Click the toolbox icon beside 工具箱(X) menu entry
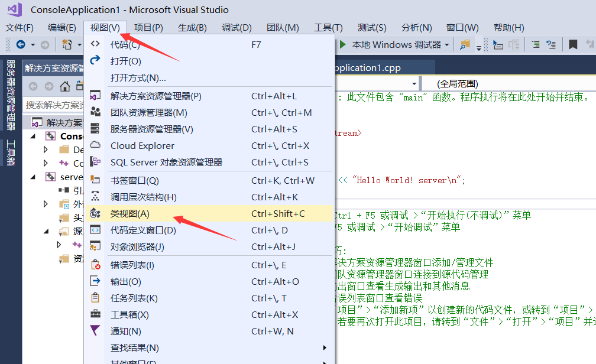This screenshot has width=596, height=364. tap(95, 314)
